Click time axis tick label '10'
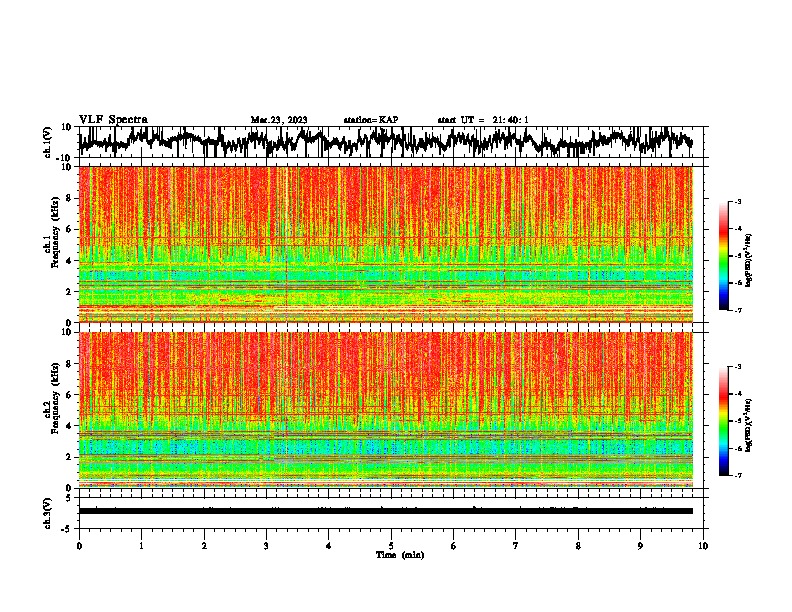Screen dimensions: 792x612 click(x=703, y=546)
